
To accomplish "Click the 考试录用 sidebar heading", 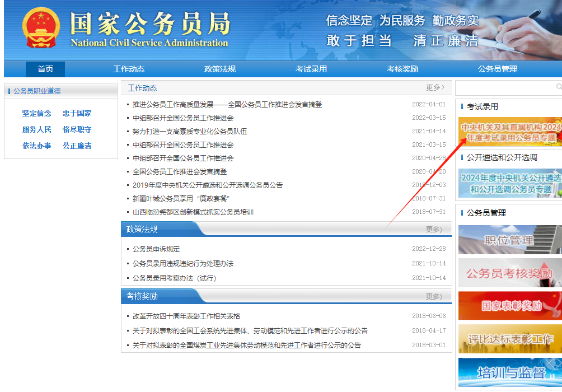I will pos(482,106).
